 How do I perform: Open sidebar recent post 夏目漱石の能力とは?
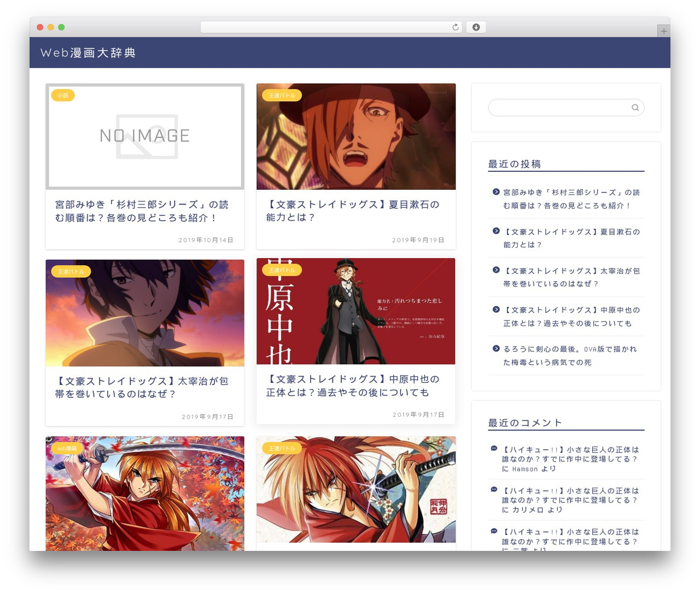pos(571,238)
